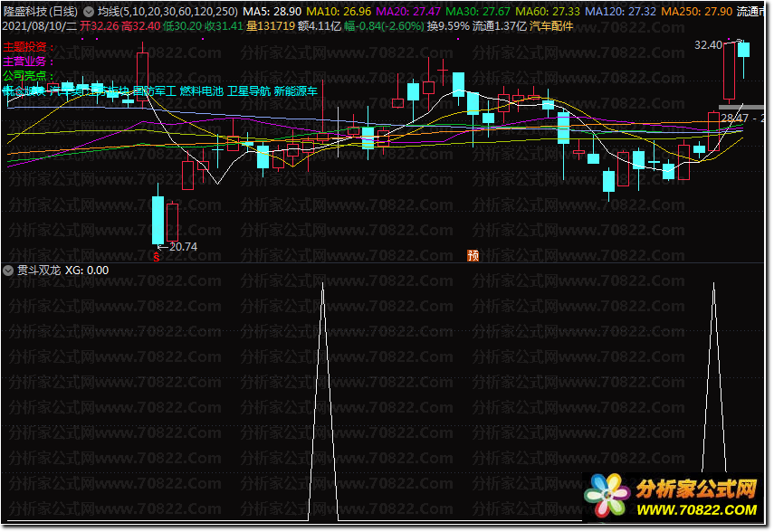The image size is (774, 532).
Task: Click the 量131719 volume value
Action: pos(271,26)
